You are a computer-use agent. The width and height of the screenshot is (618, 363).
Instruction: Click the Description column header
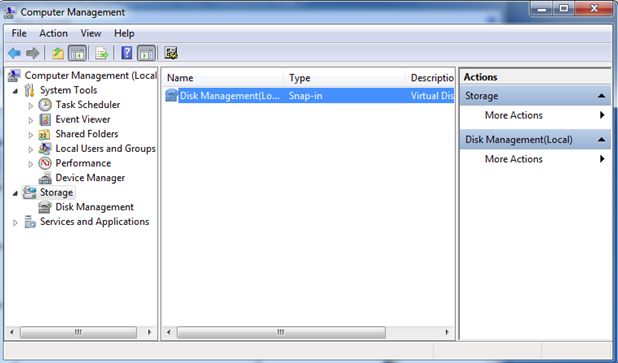(430, 78)
